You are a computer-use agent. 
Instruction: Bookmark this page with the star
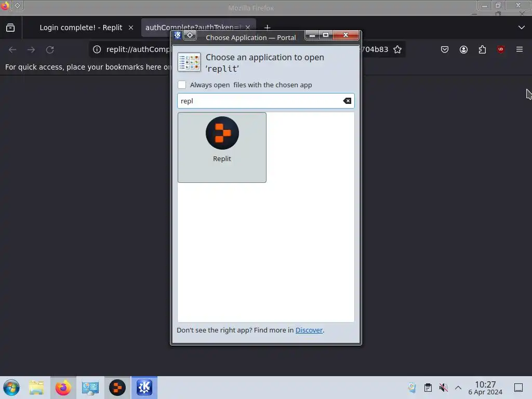(397, 49)
